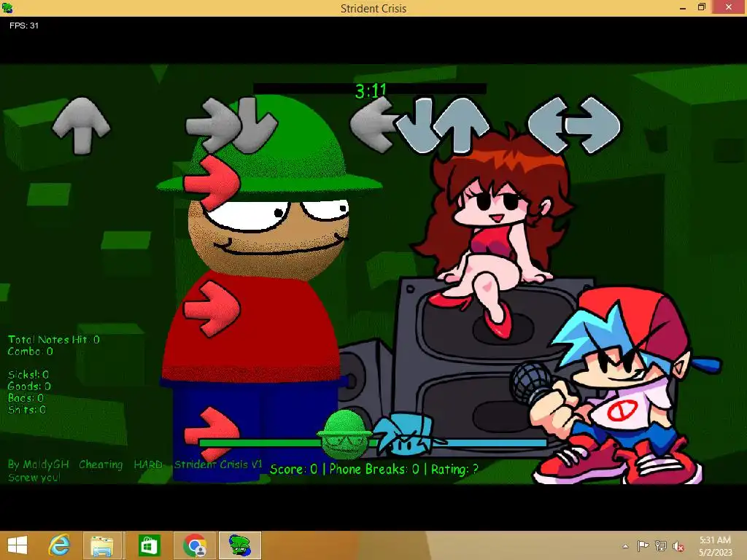This screenshot has height=560, width=747.
Task: Click the player's white-outlined up arrow receptor
Action: [x=461, y=125]
